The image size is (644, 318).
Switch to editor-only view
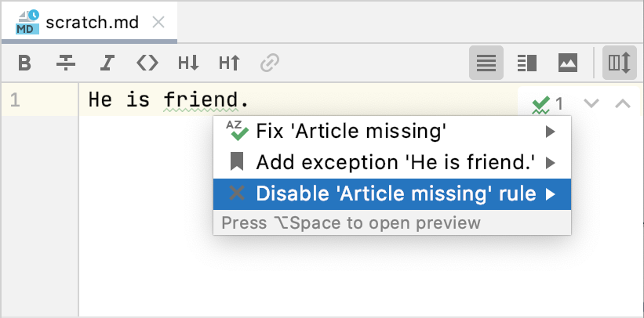[x=486, y=63]
